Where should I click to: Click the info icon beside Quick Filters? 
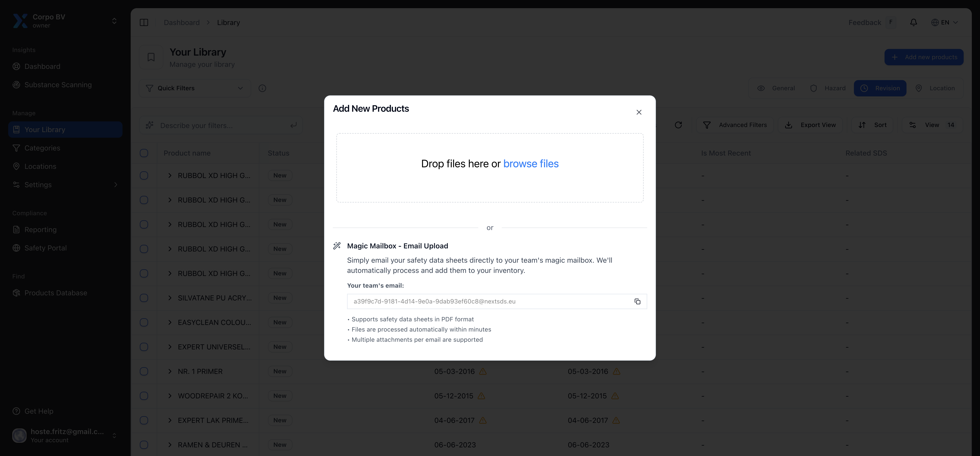tap(263, 88)
